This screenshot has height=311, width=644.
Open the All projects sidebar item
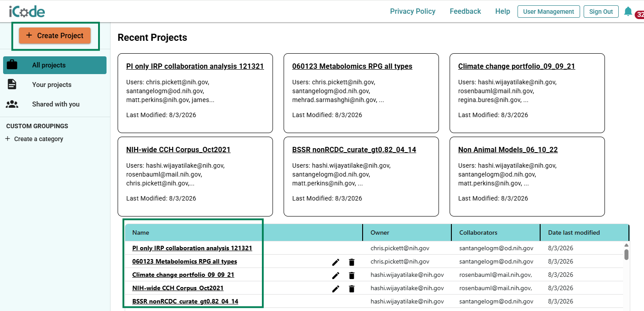(55, 65)
